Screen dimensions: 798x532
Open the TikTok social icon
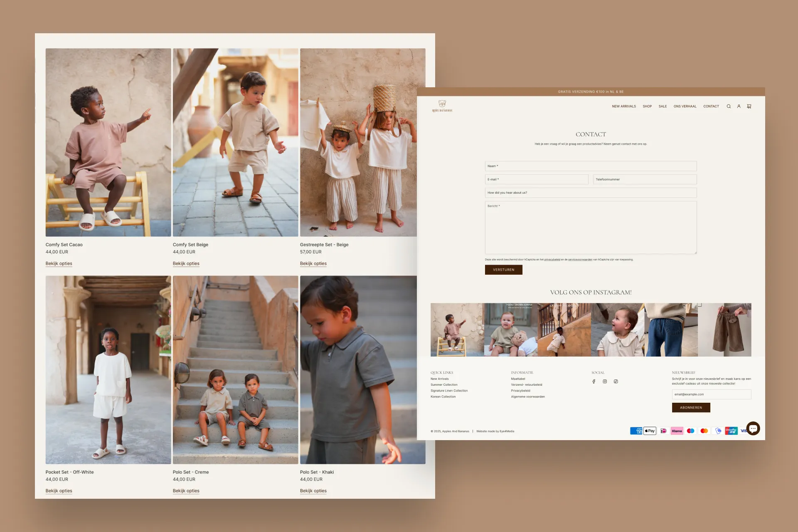coord(616,382)
